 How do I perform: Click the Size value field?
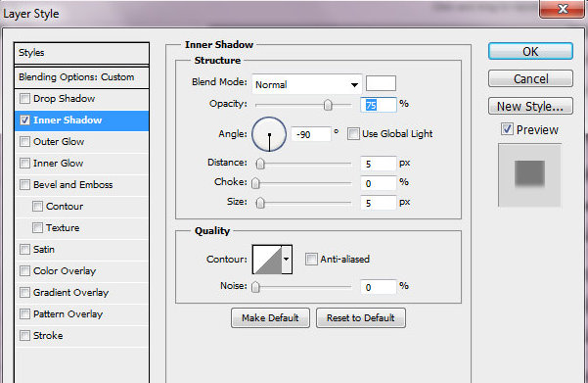(x=378, y=203)
